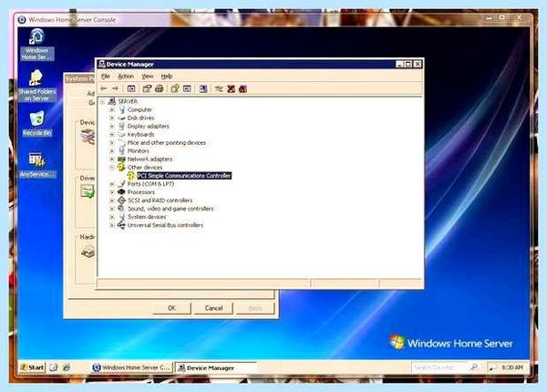This screenshot has width=547, height=392.
Task: Click the Forward arrow in Device Manager toolbar
Action: click(115, 88)
